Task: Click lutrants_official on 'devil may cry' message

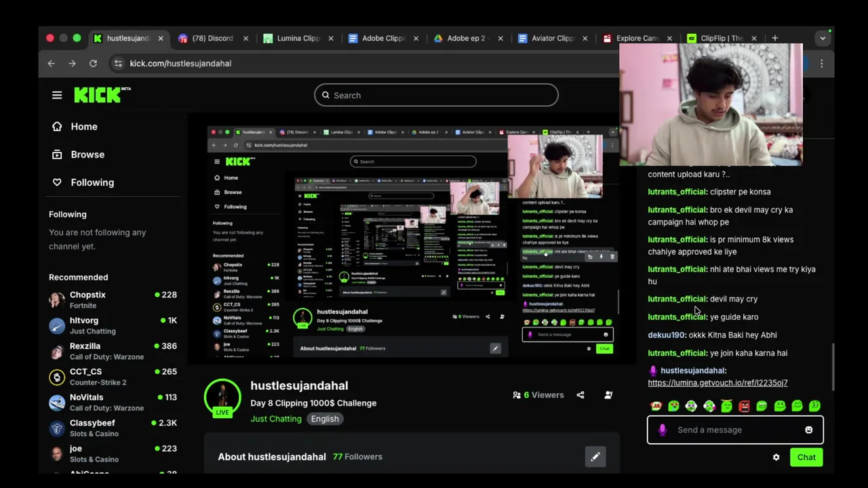Action: coord(677,298)
